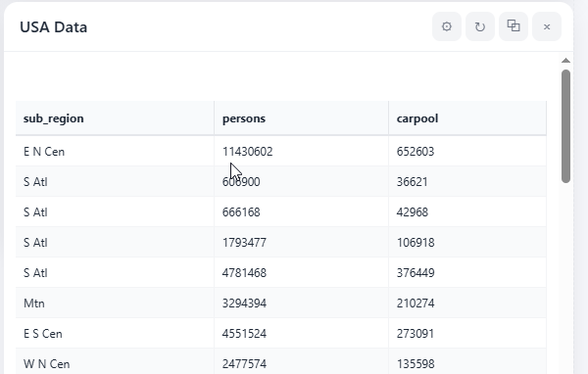This screenshot has width=588, height=374.
Task: Close the USA Data panel
Action: coord(547,26)
